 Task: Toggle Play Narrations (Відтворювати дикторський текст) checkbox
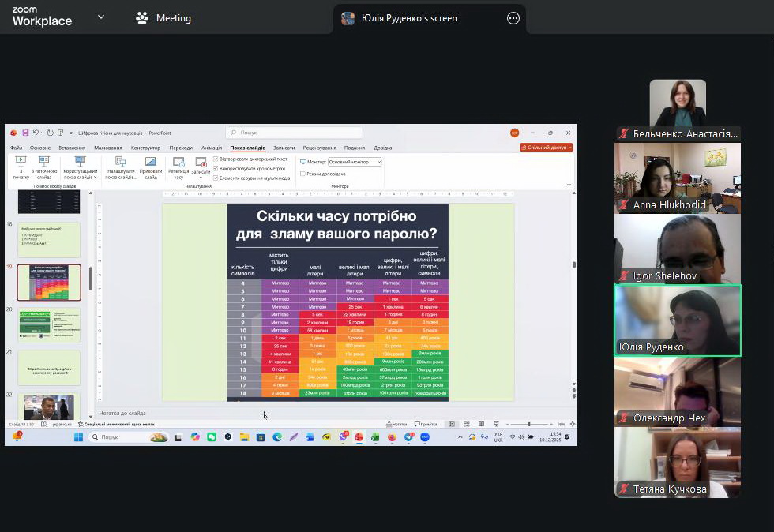tap(216, 159)
